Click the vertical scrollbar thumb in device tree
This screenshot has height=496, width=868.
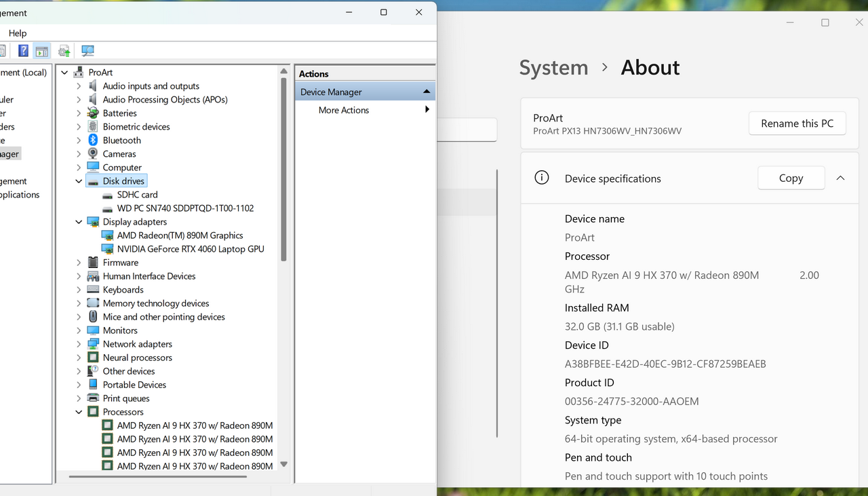tap(284, 169)
